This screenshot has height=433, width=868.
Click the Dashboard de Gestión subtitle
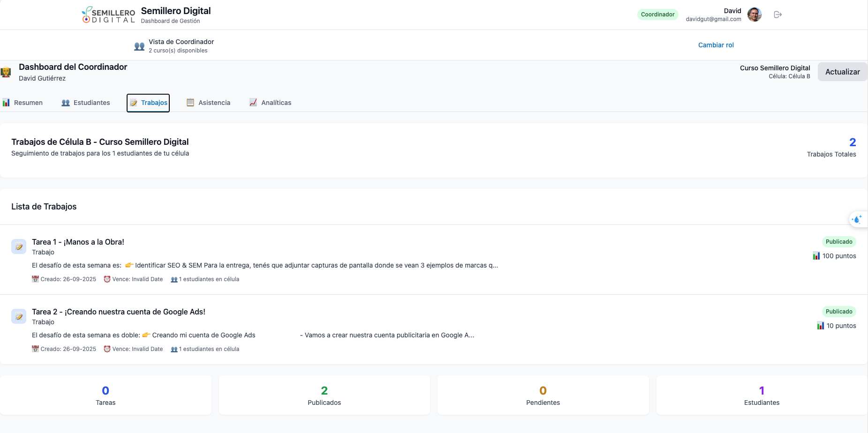(x=171, y=21)
